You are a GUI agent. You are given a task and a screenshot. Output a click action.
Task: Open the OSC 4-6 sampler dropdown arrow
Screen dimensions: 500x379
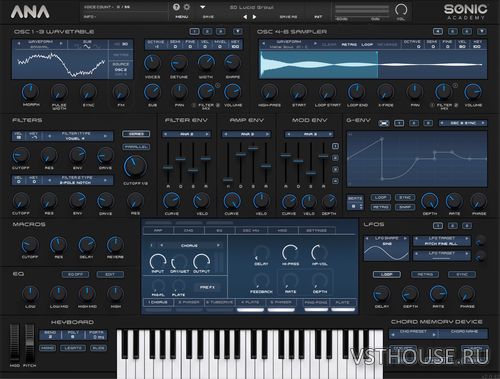(x=482, y=31)
